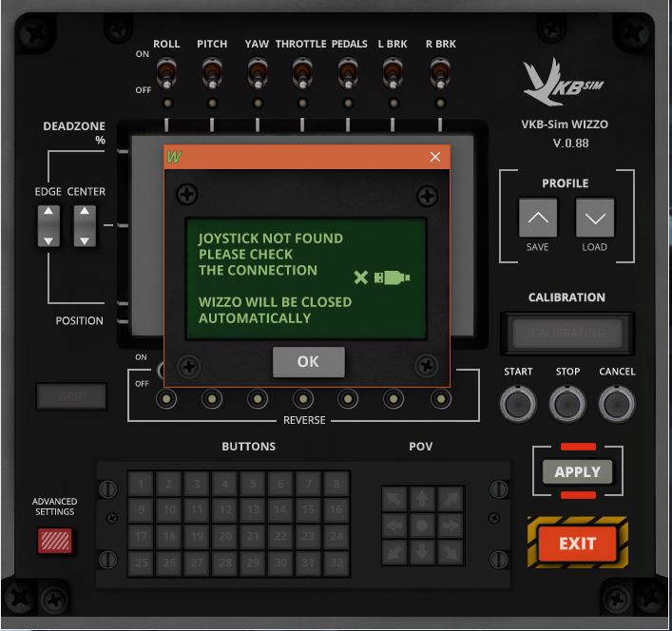Image resolution: width=672 pixels, height=631 pixels.
Task: Push the calibration STOP knob
Action: [567, 404]
